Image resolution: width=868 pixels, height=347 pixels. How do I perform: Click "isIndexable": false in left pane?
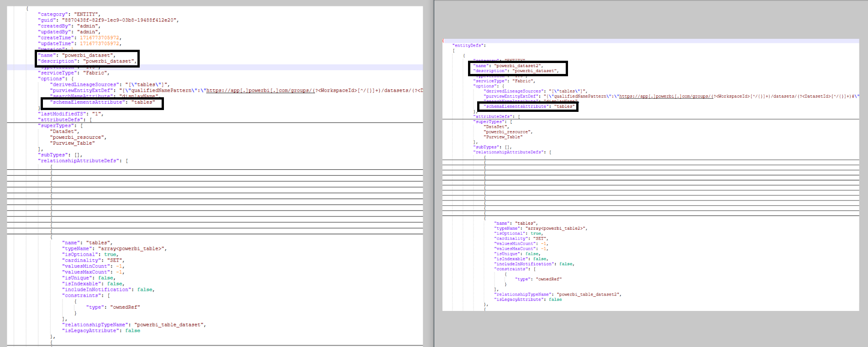93,284
